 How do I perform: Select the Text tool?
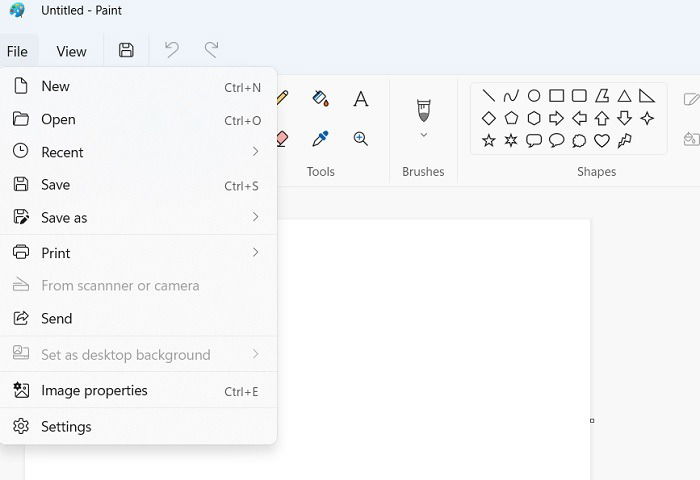361,99
